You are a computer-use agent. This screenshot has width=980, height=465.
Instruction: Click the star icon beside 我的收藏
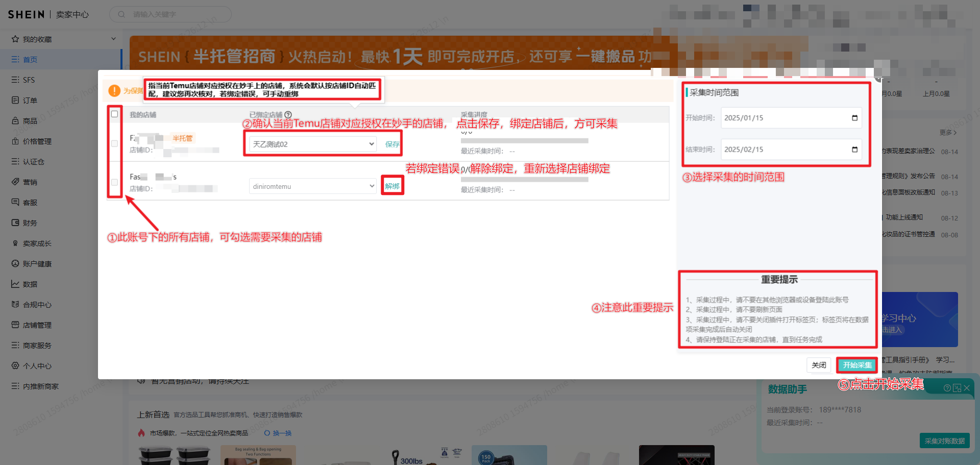(x=15, y=39)
